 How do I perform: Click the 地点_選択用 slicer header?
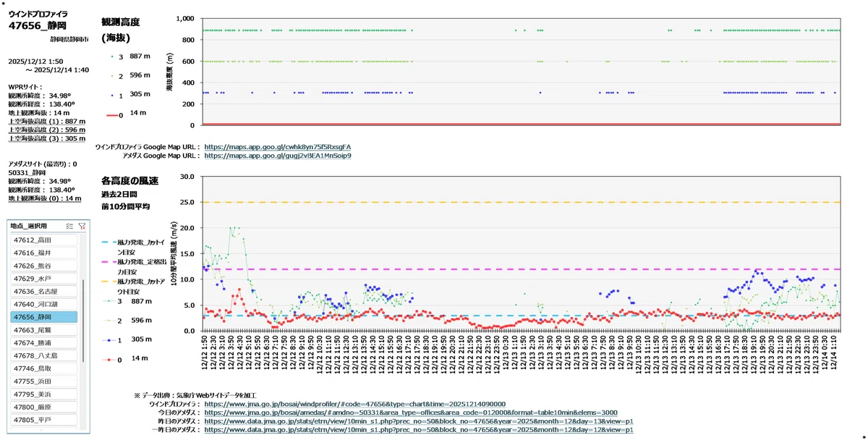click(x=29, y=226)
